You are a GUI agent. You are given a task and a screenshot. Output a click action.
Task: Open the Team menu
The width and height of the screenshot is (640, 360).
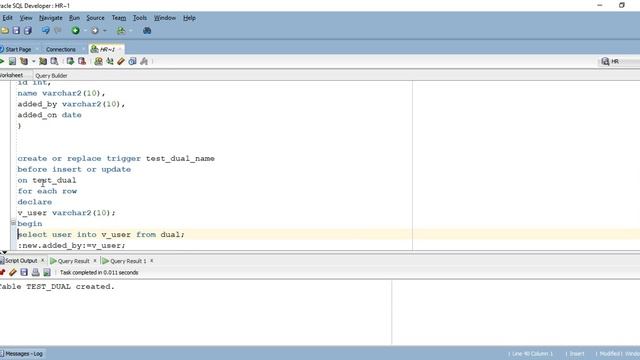click(x=119, y=18)
